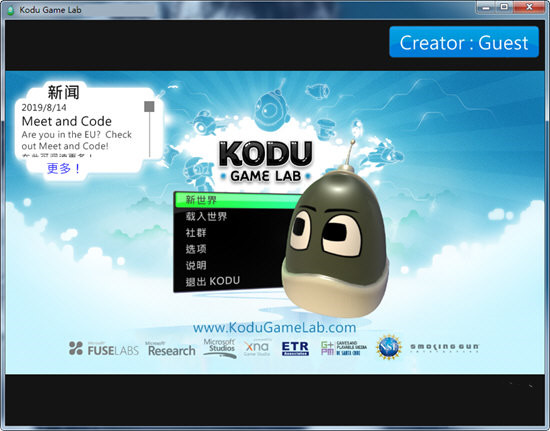Click the Kodu robot character
Image resolution: width=550 pixels, height=431 pixels.
point(336,238)
